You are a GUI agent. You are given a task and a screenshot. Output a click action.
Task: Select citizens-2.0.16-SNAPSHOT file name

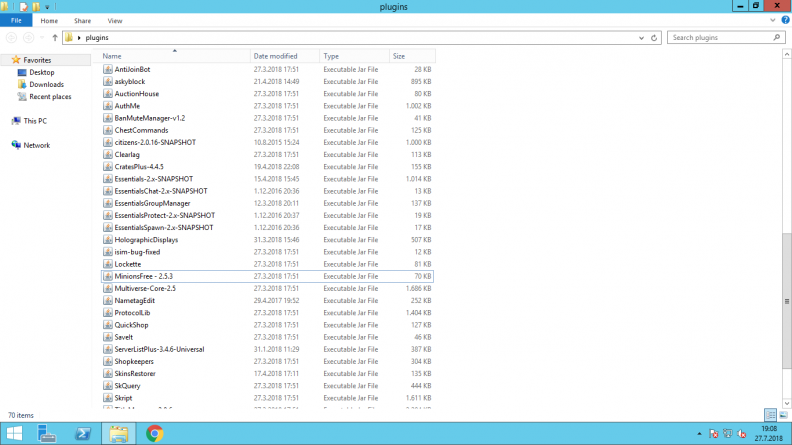point(155,142)
